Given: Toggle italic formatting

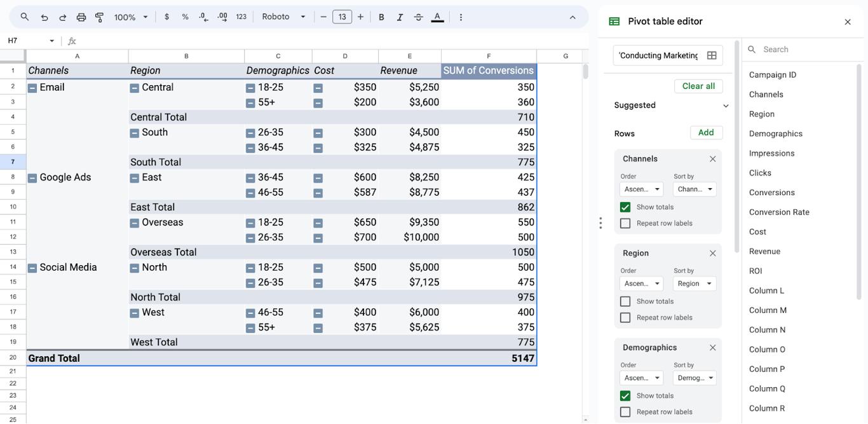Looking at the screenshot, I should pos(400,17).
